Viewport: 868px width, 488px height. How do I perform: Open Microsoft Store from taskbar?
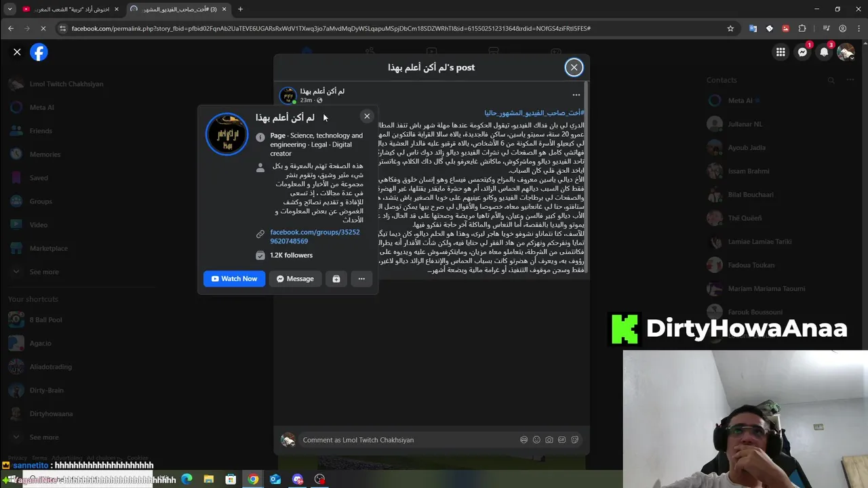pyautogui.click(x=231, y=479)
